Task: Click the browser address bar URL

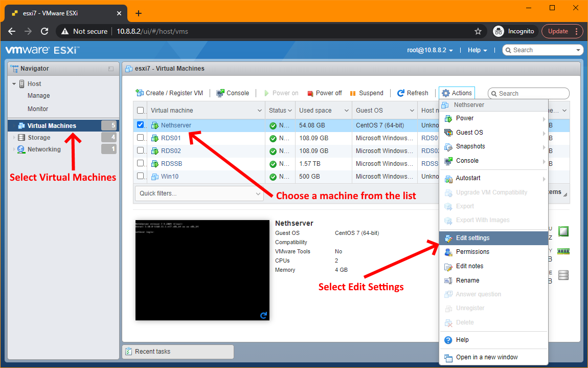Action: [152, 31]
